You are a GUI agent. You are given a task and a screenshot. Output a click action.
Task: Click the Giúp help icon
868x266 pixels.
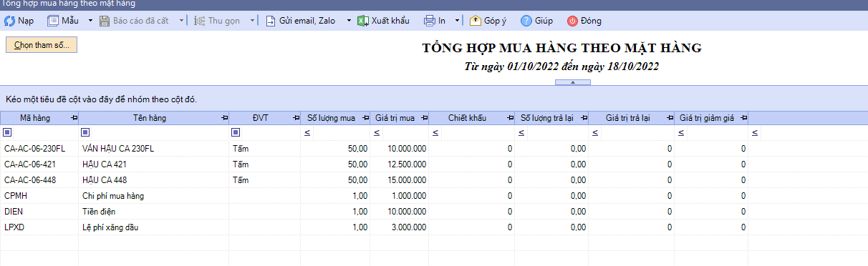526,21
